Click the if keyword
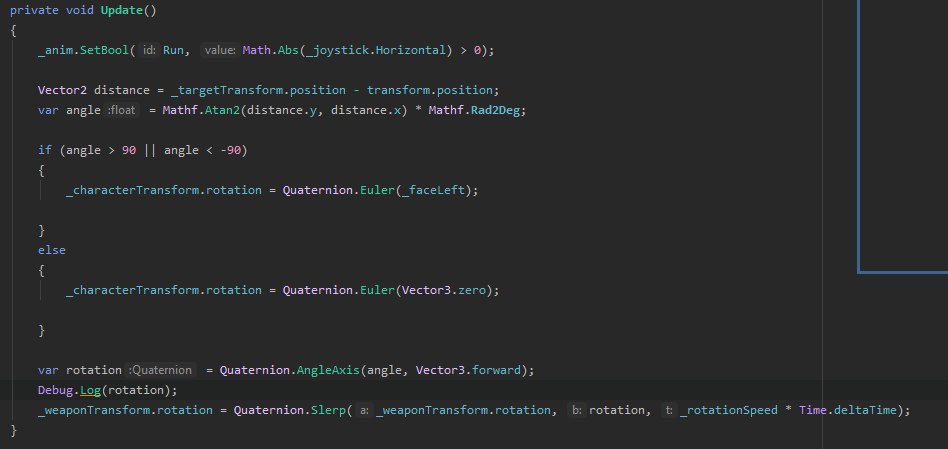Image resolution: width=948 pixels, height=449 pixels. pos(45,150)
